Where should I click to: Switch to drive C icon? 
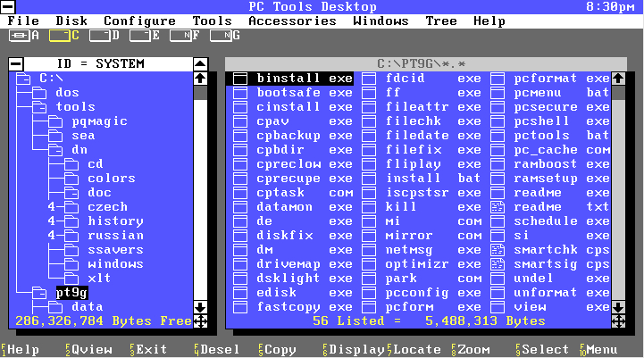click(x=60, y=36)
